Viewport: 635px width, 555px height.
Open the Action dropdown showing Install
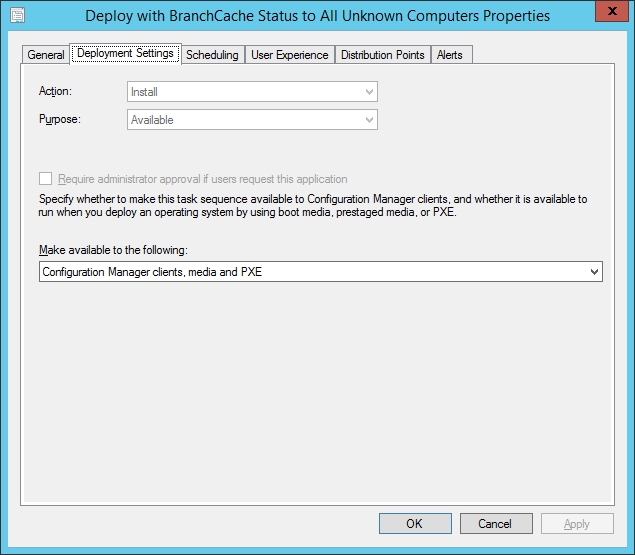coord(253,92)
